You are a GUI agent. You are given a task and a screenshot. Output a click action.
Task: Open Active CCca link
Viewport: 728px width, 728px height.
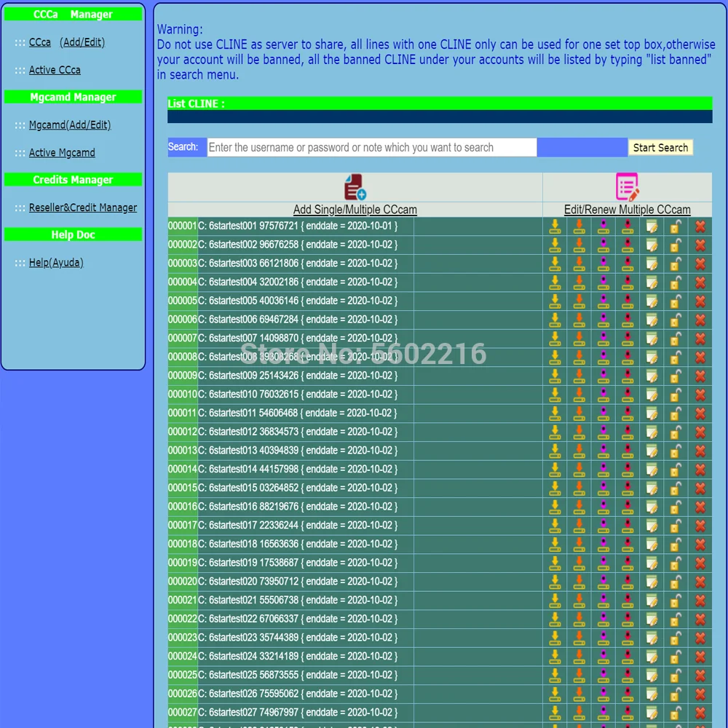coord(55,70)
